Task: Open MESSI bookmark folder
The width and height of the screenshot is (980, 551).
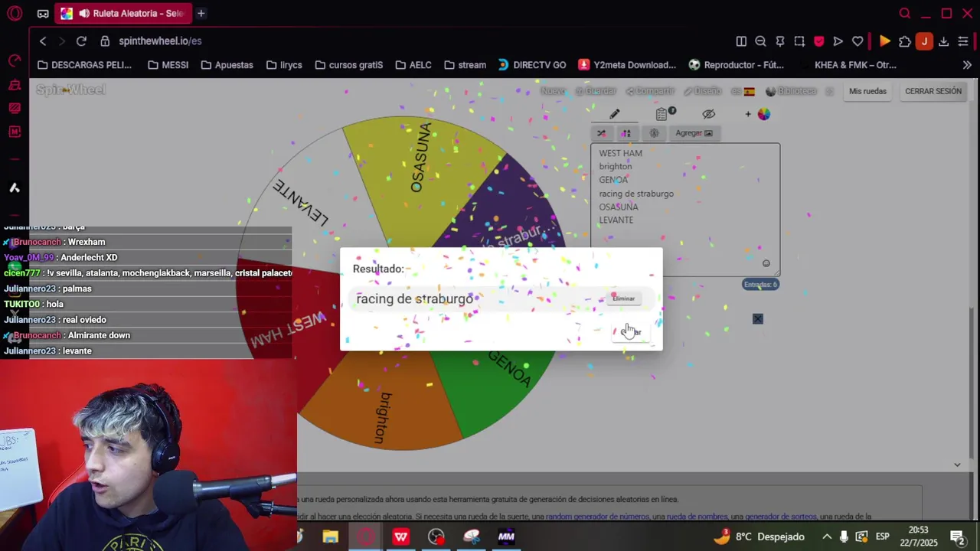Action: pyautogui.click(x=168, y=65)
